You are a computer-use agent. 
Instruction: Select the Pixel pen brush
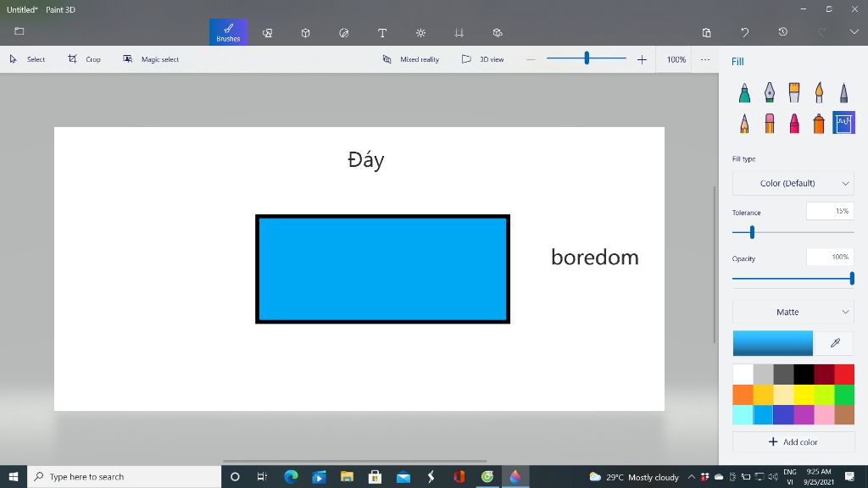tap(843, 92)
